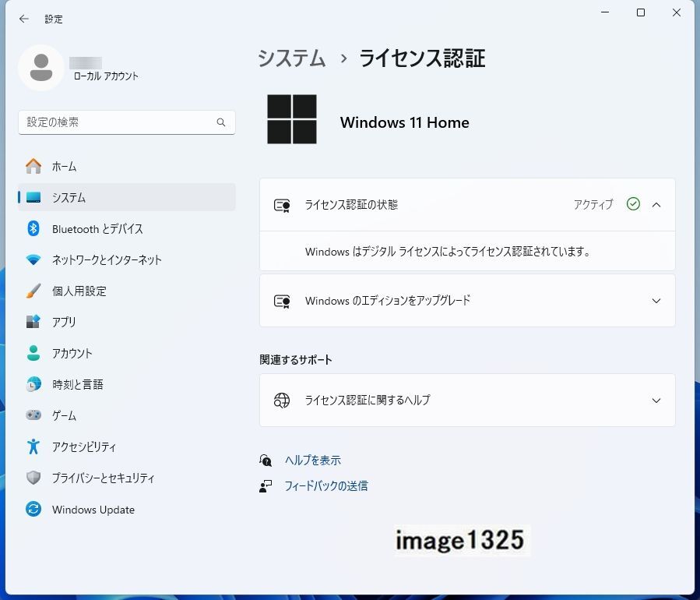This screenshot has width=700, height=600.
Task: Go to 個人用設定 page
Action: point(127,291)
